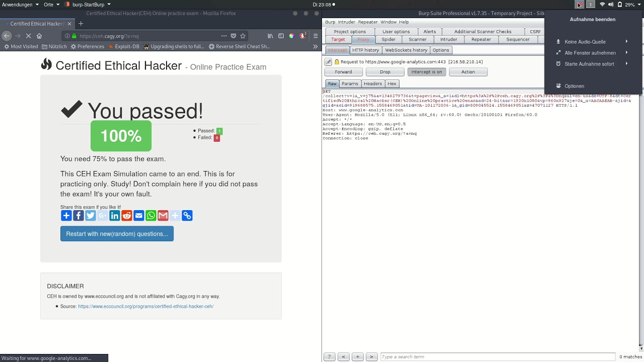Image resolution: width=644 pixels, height=362 pixels.
Task: Open burp-StartBurp app menu dropdown
Action: (x=88, y=5)
